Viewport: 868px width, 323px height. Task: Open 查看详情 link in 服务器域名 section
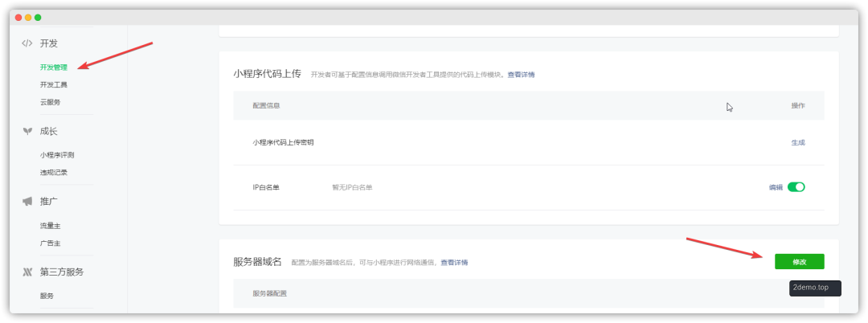click(x=454, y=263)
